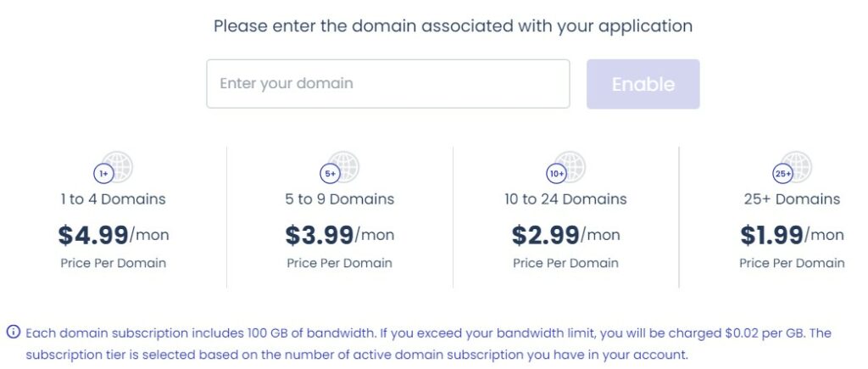Click the info icon beside bandwidth note

coord(14,332)
